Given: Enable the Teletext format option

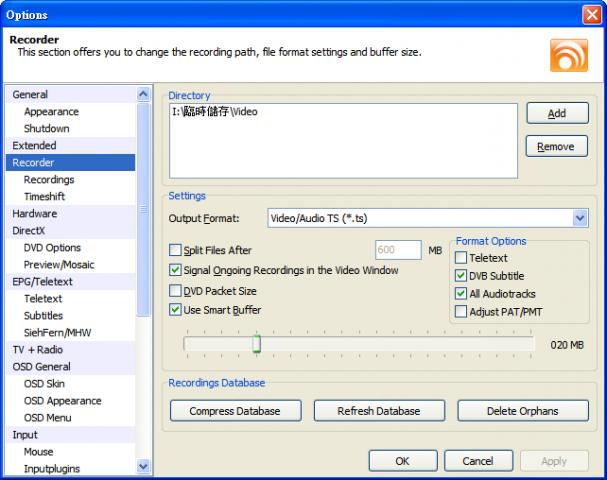Looking at the screenshot, I should click(x=461, y=258).
